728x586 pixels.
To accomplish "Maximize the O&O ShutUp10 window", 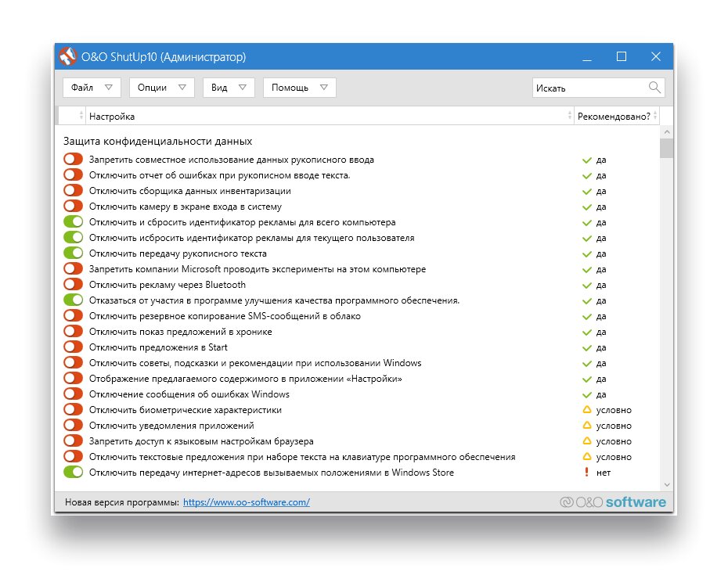I will pyautogui.click(x=622, y=56).
